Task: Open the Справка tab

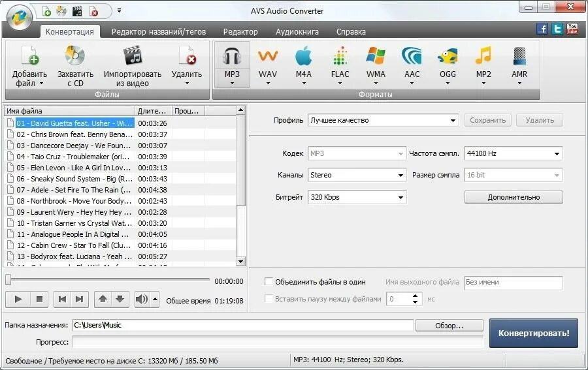Action: click(351, 32)
